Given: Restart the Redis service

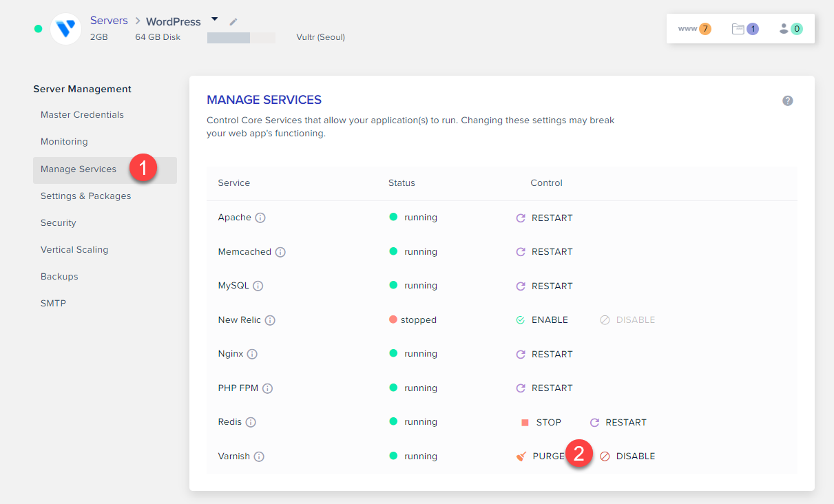Looking at the screenshot, I should pos(618,422).
